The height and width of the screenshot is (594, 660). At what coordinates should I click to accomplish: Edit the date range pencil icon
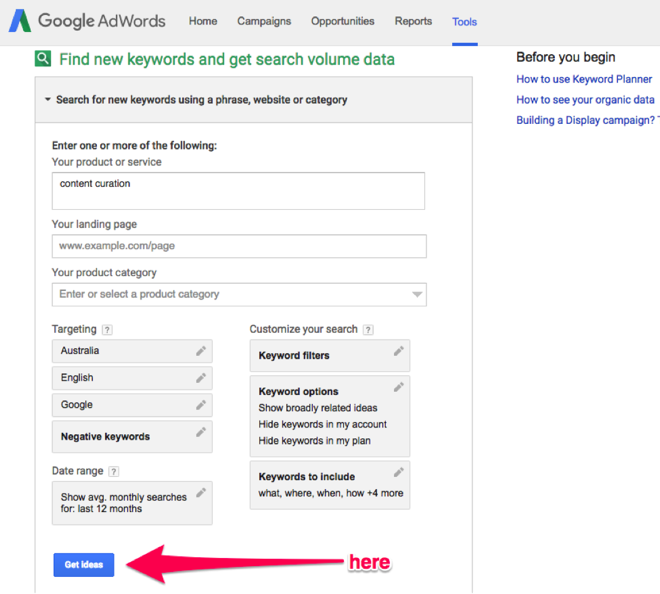coord(201,492)
